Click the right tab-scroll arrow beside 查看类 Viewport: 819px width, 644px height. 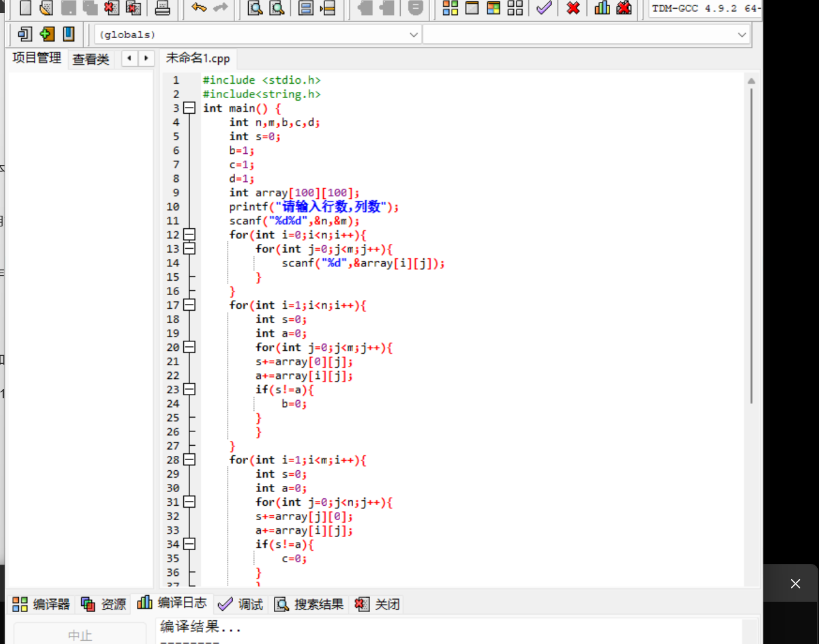[146, 58]
